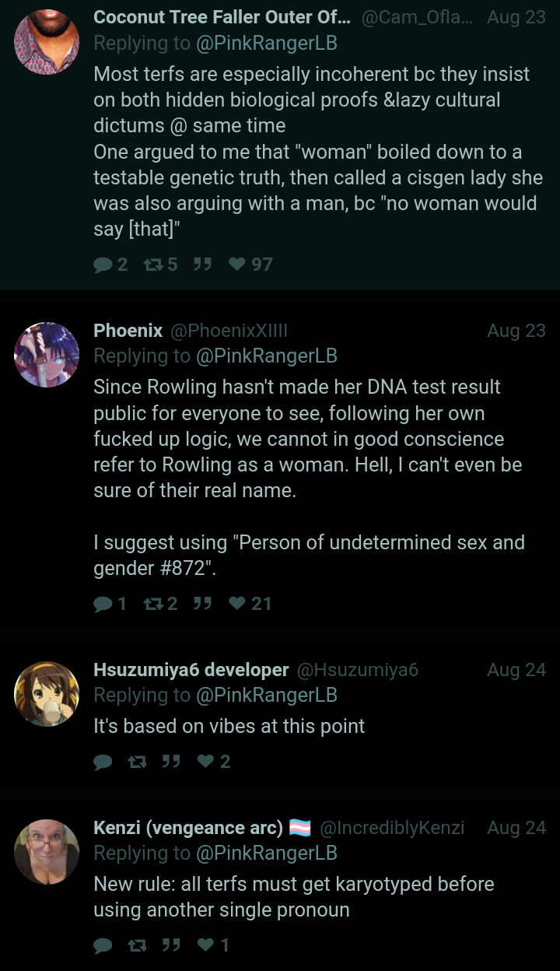The height and width of the screenshot is (971, 560).
Task: Retweet Hsuzumiya6 developer's tweet
Action: [136, 762]
